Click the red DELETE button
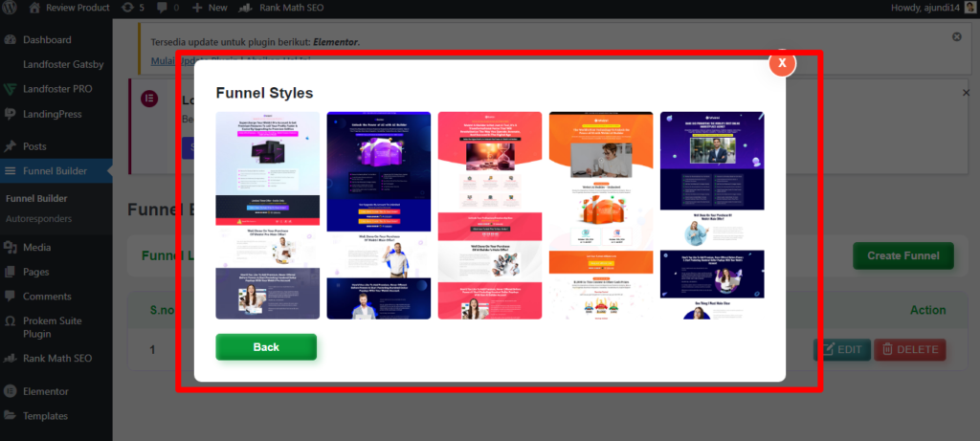Image resolution: width=980 pixels, height=441 pixels. [909, 349]
